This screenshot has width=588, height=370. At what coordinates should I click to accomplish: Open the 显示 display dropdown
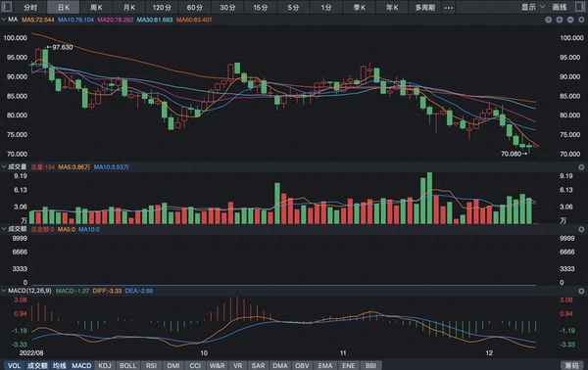point(532,7)
